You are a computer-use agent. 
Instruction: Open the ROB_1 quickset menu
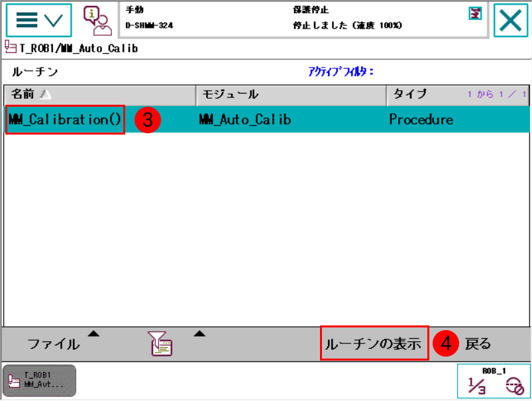[494, 381]
